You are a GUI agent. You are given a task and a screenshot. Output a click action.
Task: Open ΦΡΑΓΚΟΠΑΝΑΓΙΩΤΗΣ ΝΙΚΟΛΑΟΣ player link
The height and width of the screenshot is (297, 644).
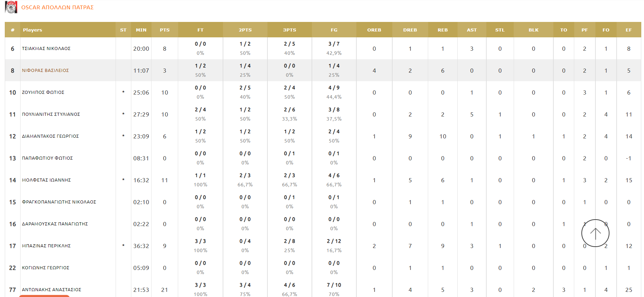pyautogui.click(x=59, y=202)
